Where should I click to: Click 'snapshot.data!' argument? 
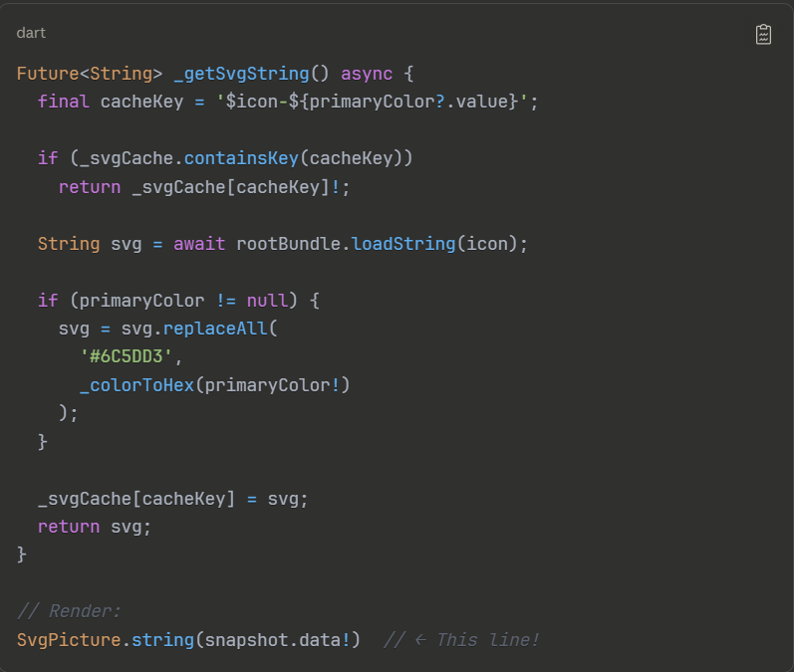click(x=278, y=640)
